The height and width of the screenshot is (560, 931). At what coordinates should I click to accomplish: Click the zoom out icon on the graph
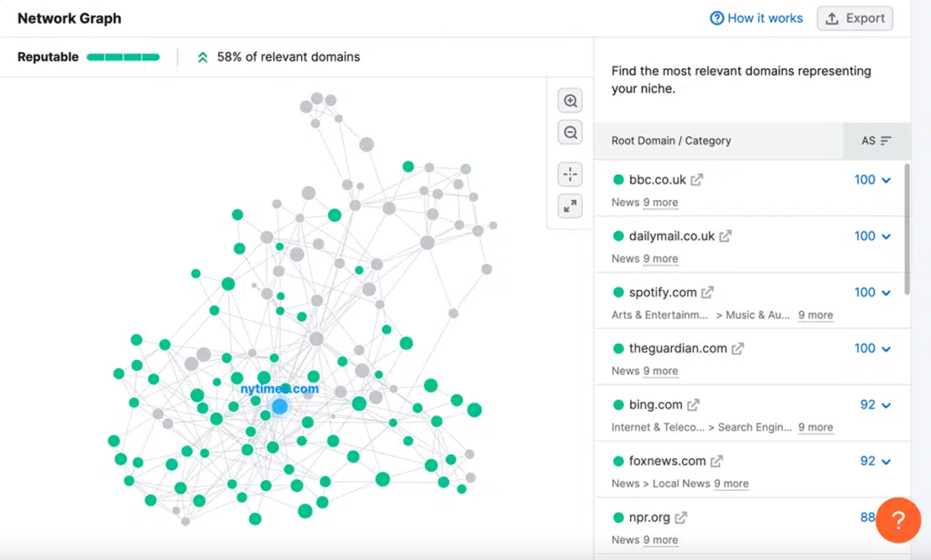(x=569, y=132)
